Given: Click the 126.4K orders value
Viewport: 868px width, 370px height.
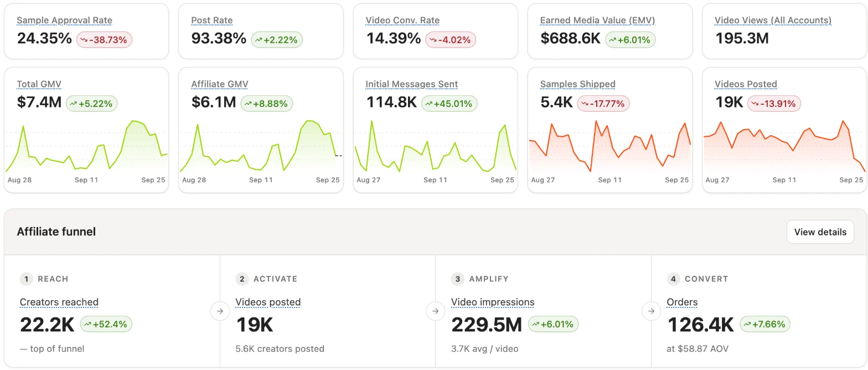Looking at the screenshot, I should coord(700,325).
